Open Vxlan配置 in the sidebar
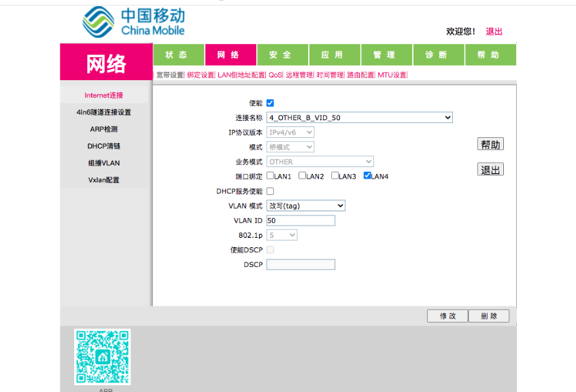This screenshot has height=392, width=576. 104,179
